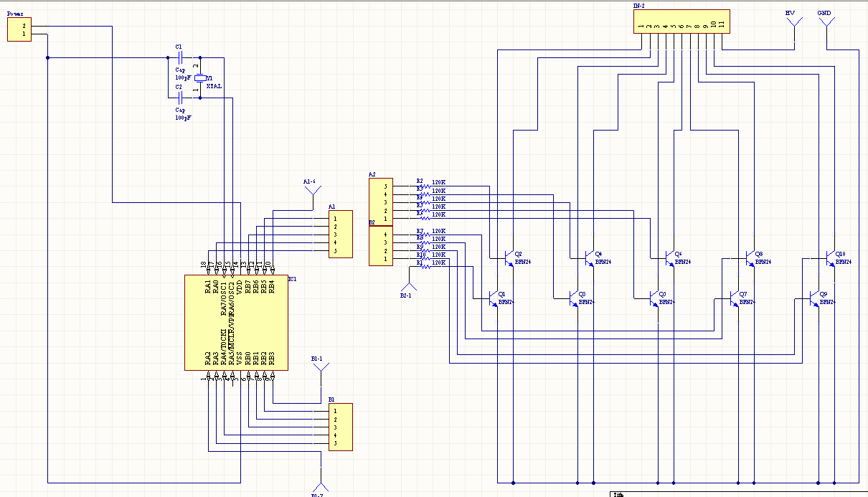Click pin number 18 above IC1
This screenshot has height=497, width=868.
(204, 265)
